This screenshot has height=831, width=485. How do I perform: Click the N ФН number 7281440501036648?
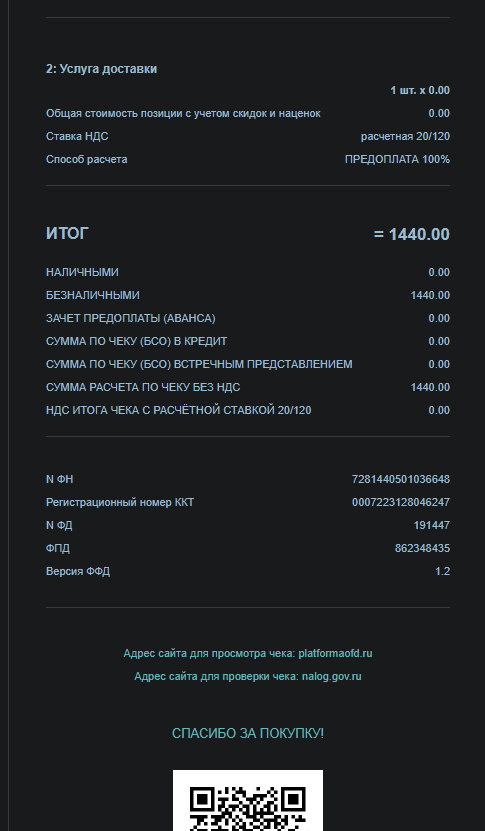(x=401, y=480)
